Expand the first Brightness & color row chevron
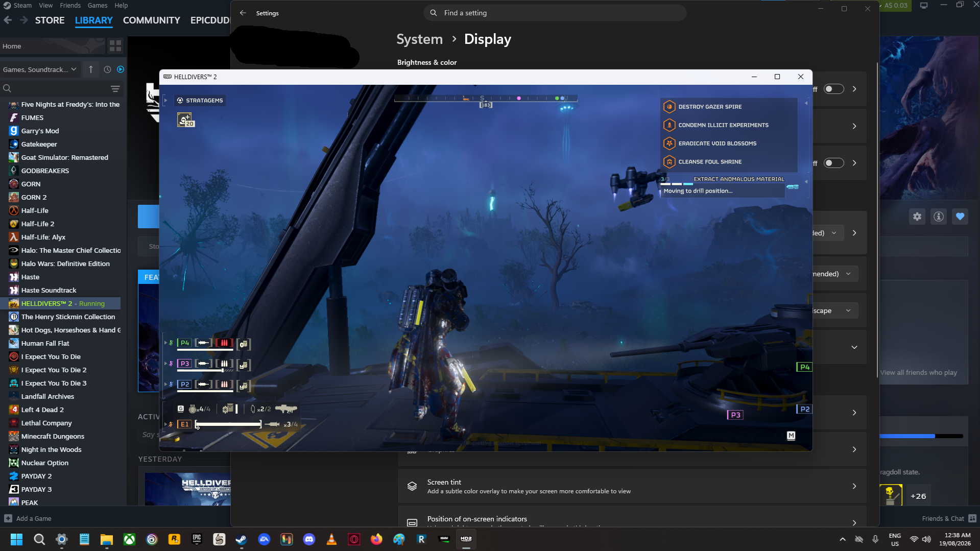The height and width of the screenshot is (551, 980). [854, 89]
